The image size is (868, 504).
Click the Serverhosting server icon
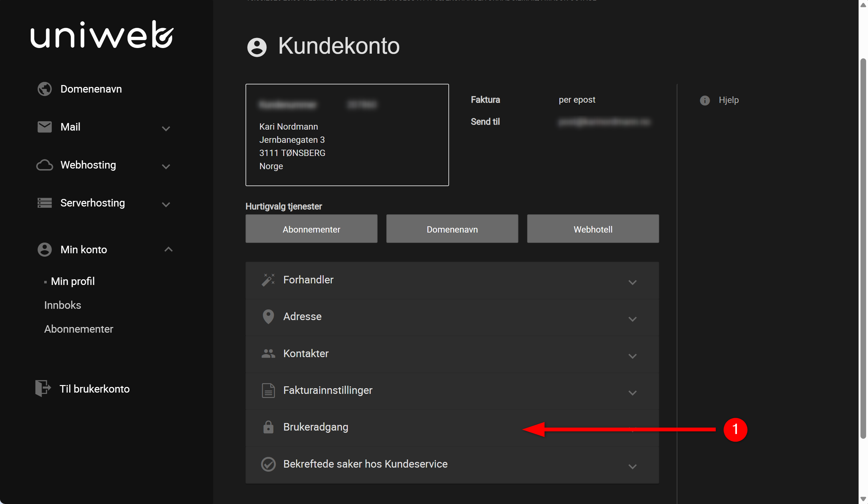point(45,203)
